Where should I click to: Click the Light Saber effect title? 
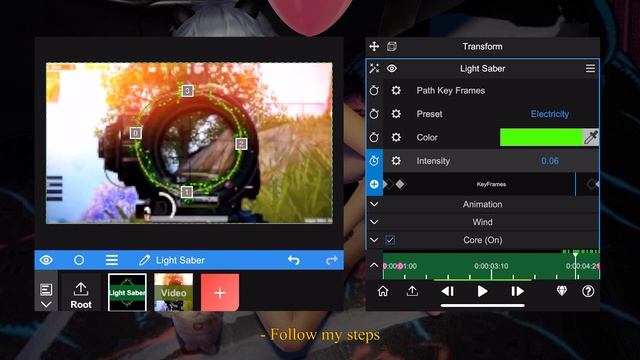[482, 69]
